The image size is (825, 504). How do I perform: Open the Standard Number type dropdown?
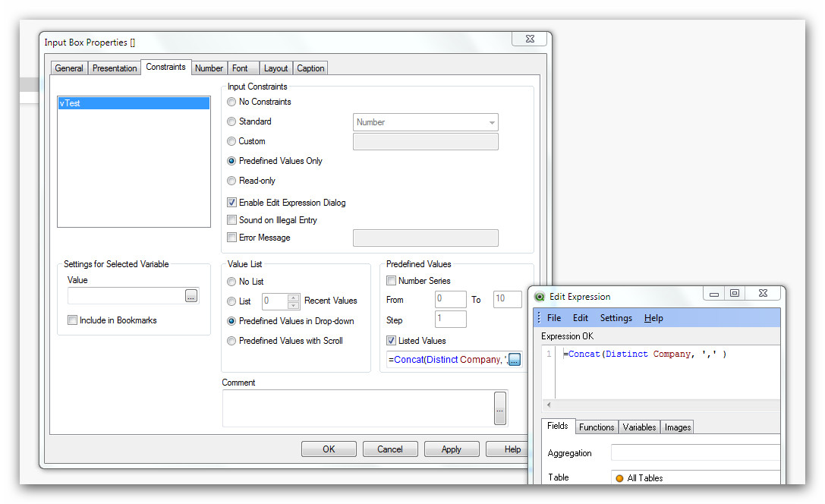(x=425, y=122)
